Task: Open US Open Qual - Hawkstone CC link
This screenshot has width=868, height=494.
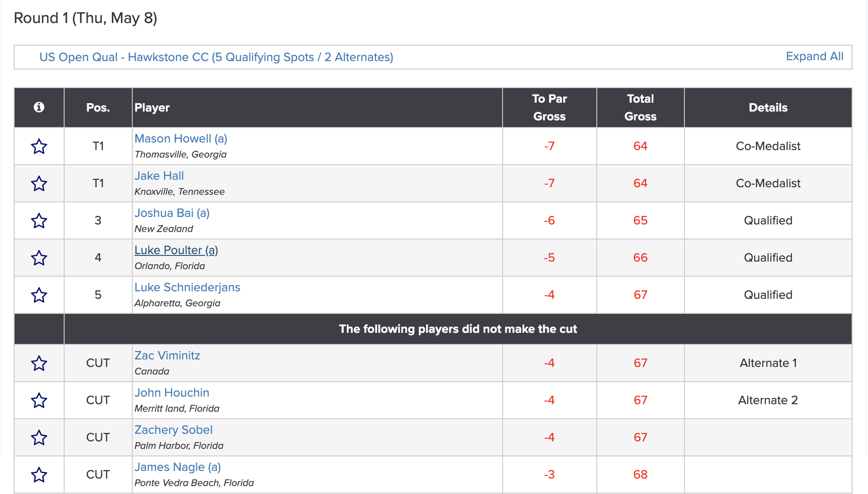Action: coord(216,57)
